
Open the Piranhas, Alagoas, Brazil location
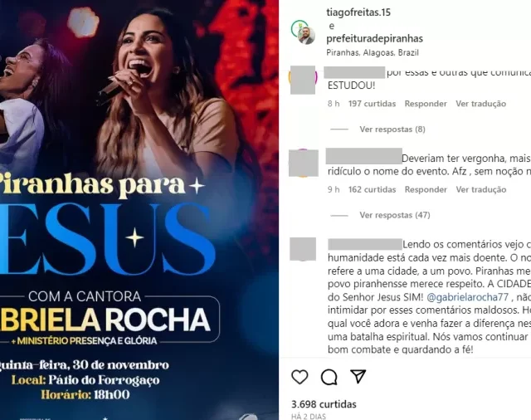[x=373, y=53]
